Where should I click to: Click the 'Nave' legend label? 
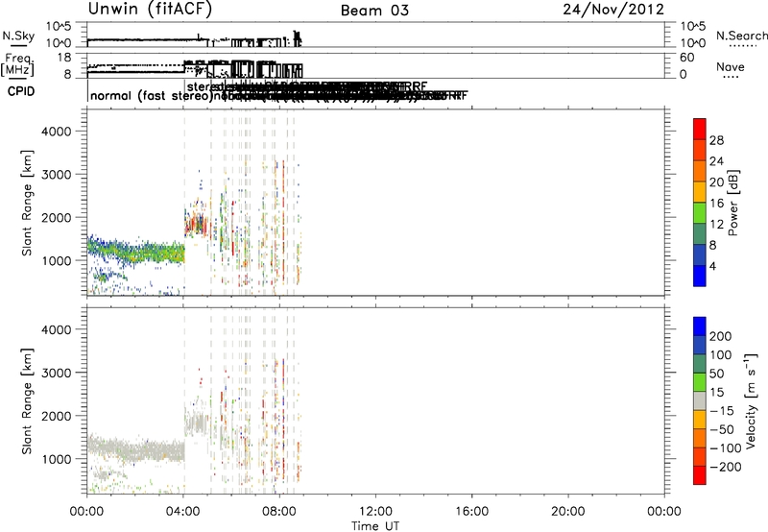(x=730, y=67)
